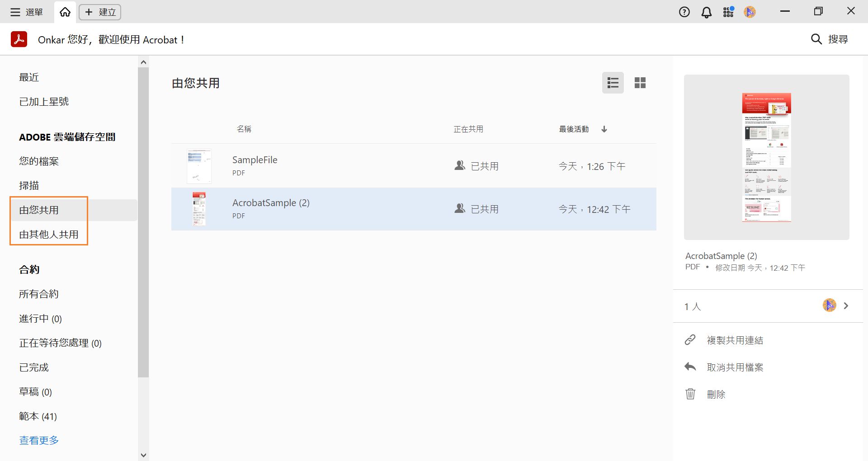Select the SampleFile file name
The width and height of the screenshot is (868, 461).
coord(255,160)
